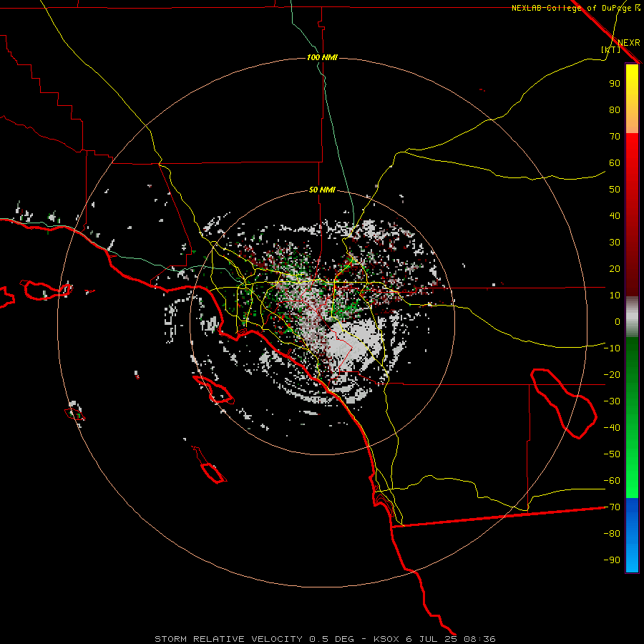Viewport: 644px width, 644px height.
Task: Click the '100 NMI' range ring label
Action: point(322,57)
